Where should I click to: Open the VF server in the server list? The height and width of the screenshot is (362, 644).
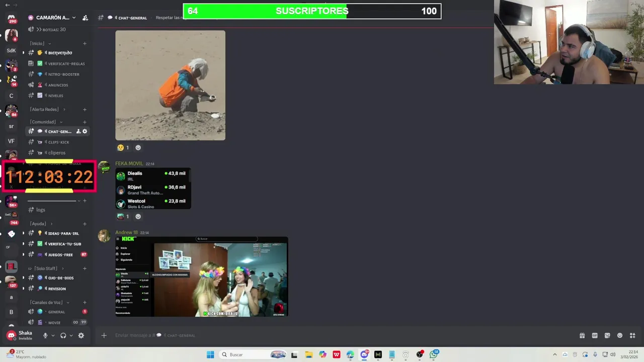11,141
